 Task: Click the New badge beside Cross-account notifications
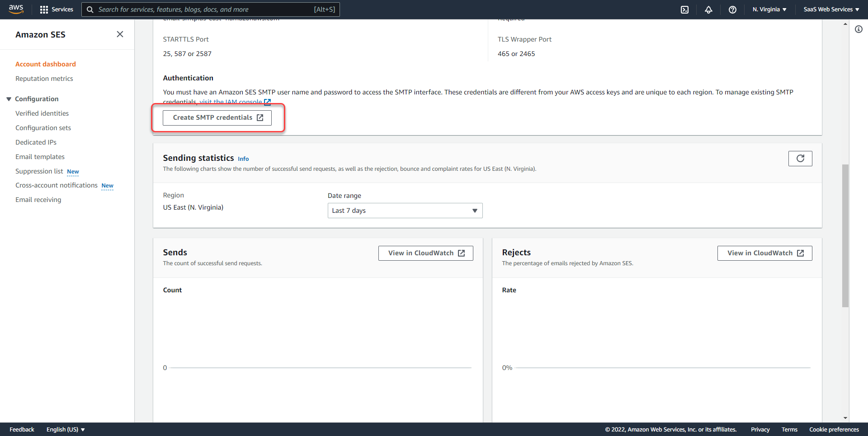[x=107, y=186]
